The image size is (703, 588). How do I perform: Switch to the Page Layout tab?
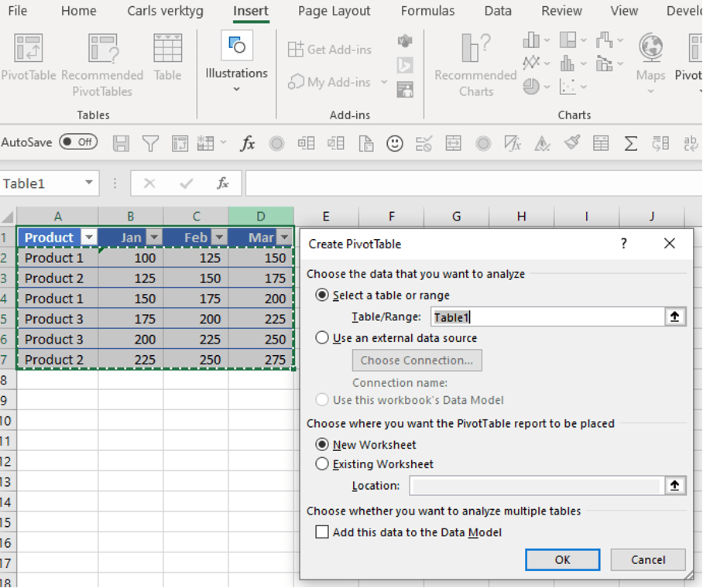point(334,11)
